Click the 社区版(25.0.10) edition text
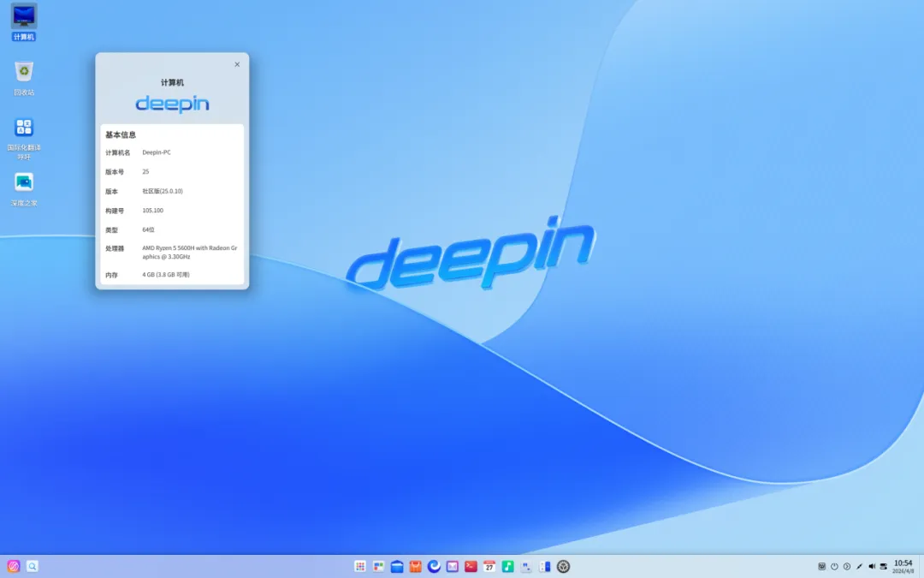The image size is (924, 578). coord(163,191)
